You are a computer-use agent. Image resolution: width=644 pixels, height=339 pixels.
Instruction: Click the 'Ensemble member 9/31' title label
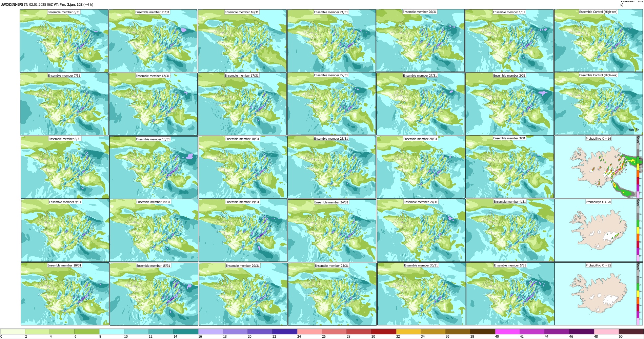[x=65, y=202]
